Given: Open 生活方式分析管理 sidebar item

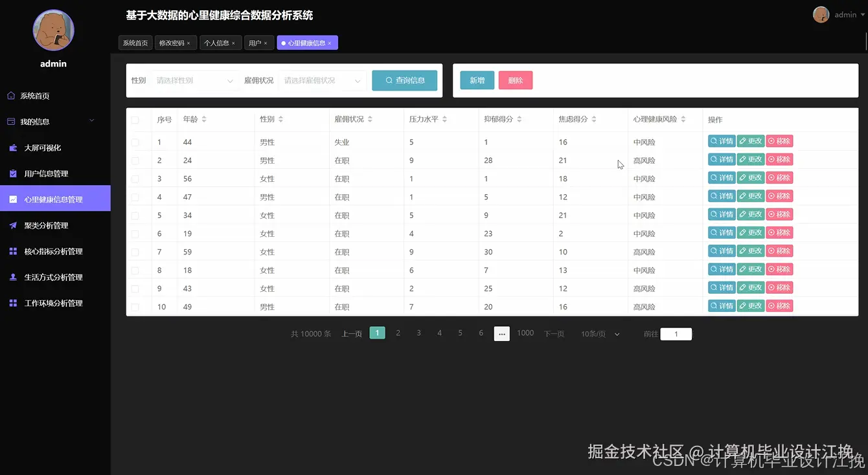Looking at the screenshot, I should (55, 277).
